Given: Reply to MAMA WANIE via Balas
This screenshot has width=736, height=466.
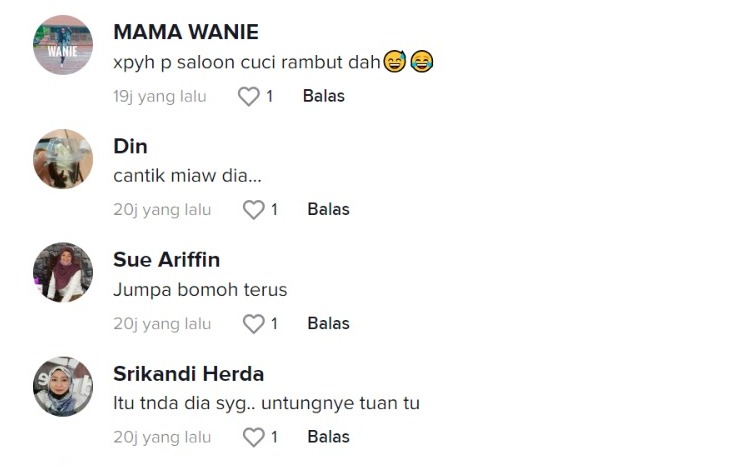Looking at the screenshot, I should 324,96.
